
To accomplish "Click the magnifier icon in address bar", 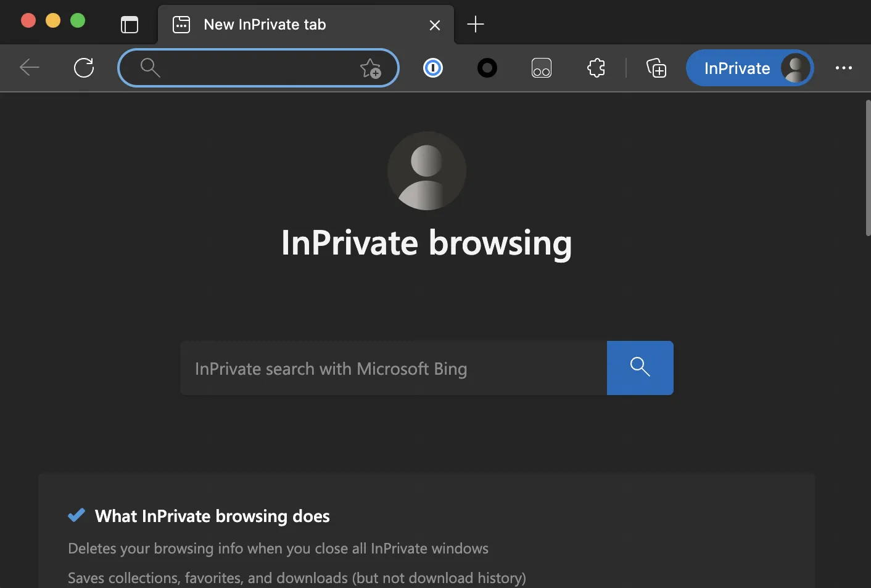I will point(150,68).
